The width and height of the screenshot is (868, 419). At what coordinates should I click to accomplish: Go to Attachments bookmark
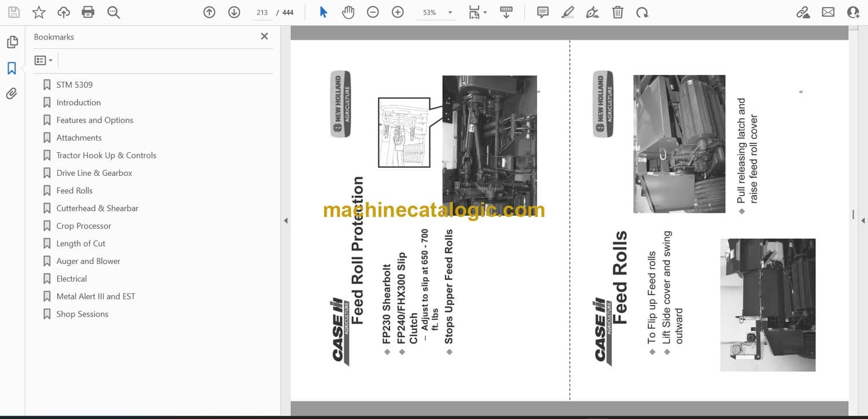tap(79, 138)
